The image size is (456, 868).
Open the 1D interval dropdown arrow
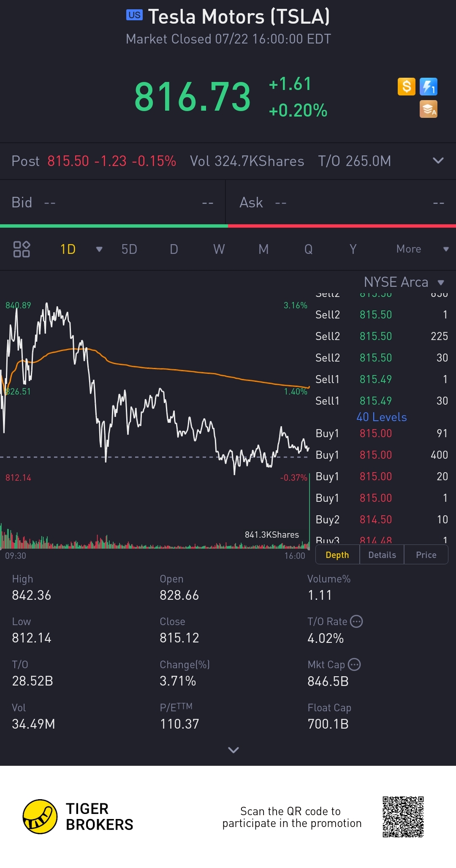(x=99, y=249)
